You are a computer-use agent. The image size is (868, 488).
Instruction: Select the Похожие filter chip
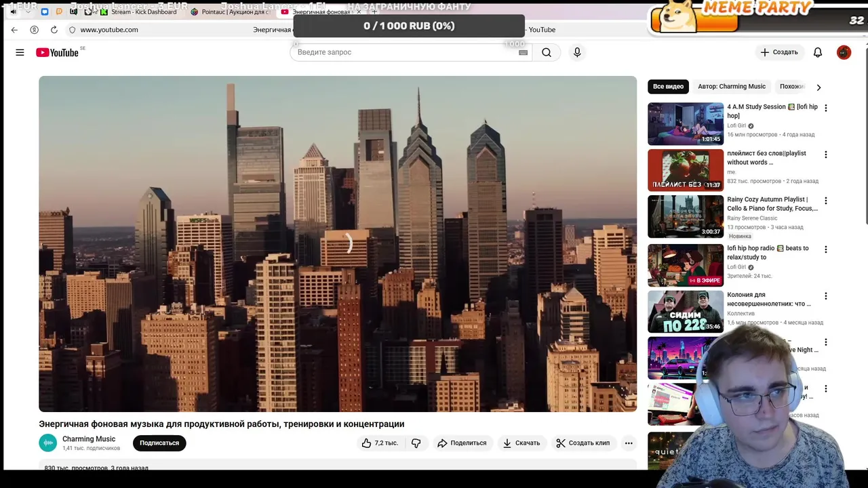[x=791, y=87]
